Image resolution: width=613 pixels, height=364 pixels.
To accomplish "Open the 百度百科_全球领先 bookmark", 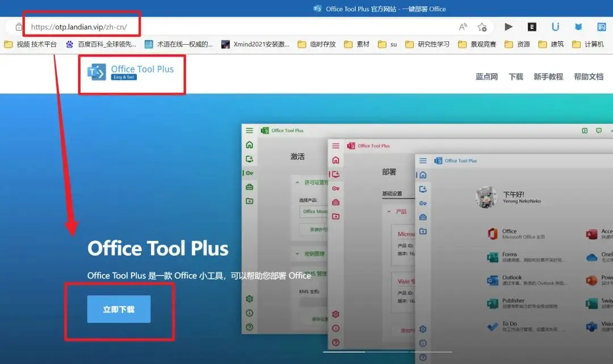I will point(101,44).
